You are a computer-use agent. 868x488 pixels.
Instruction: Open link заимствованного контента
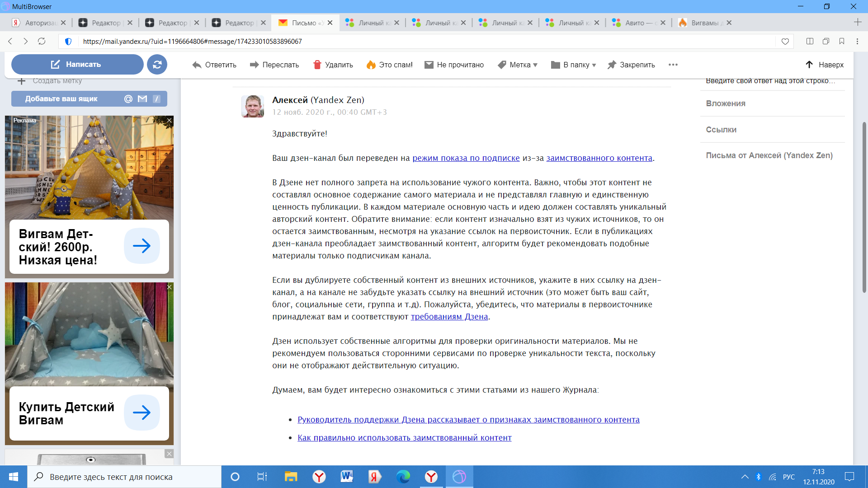pos(599,158)
